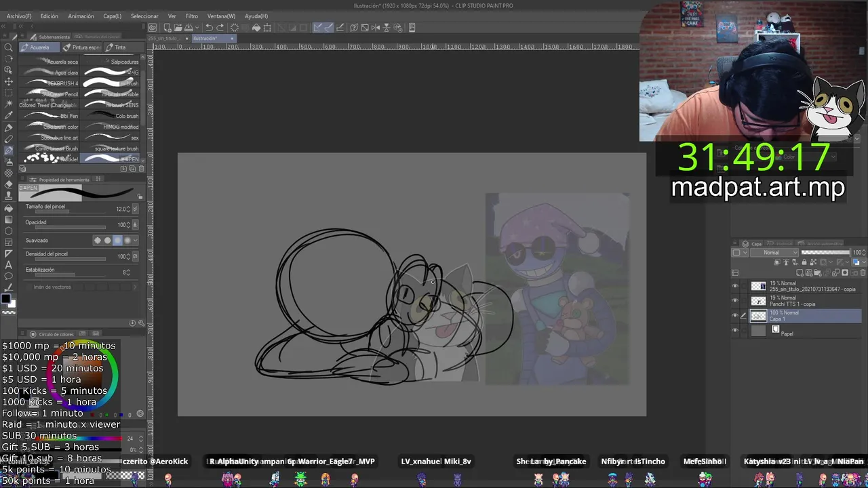Choose the Colo brush sub tool
The image size is (868, 488).
click(111, 116)
